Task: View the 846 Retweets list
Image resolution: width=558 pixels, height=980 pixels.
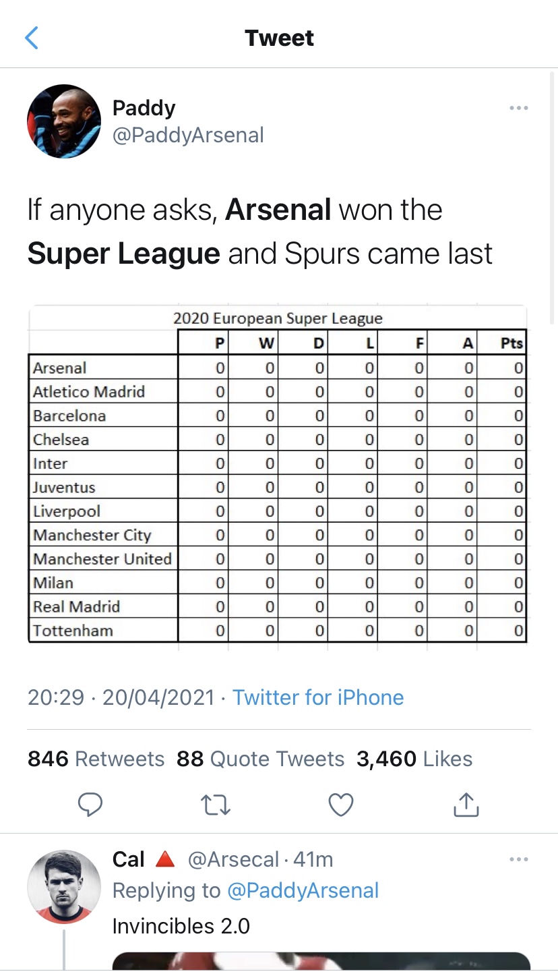Action: pos(96,759)
